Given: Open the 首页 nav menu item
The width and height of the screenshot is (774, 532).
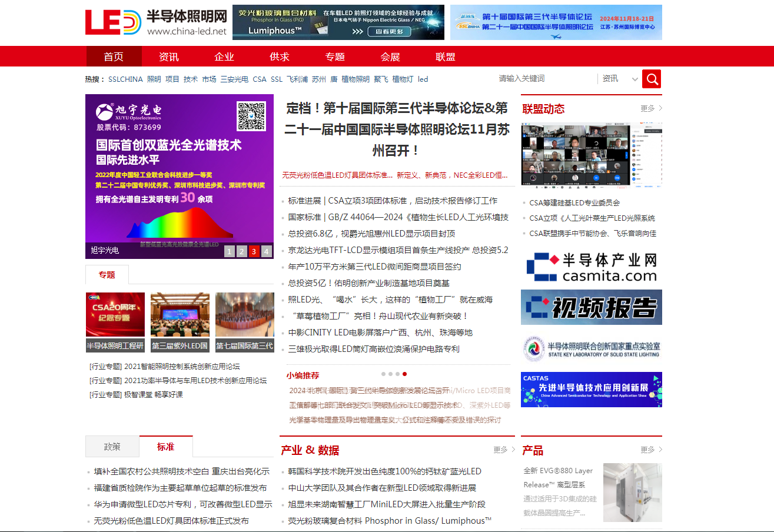Looking at the screenshot, I should click(x=114, y=56).
